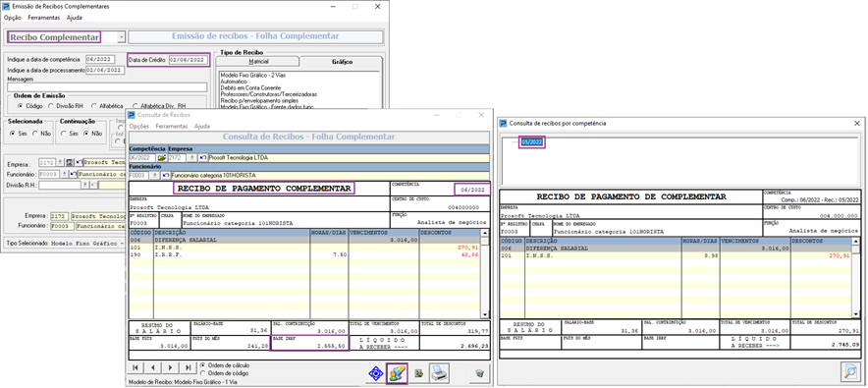Click undo arrow on Empresa row in Emissão window
868x388 pixels.
pyautogui.click(x=80, y=163)
